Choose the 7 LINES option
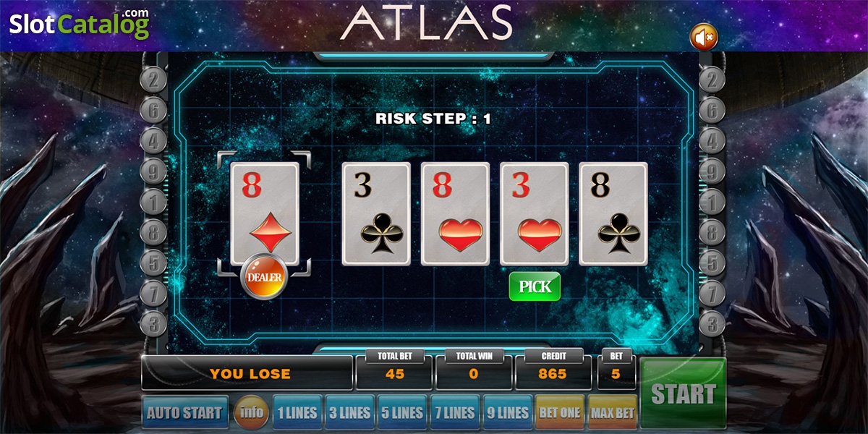 coord(455,413)
